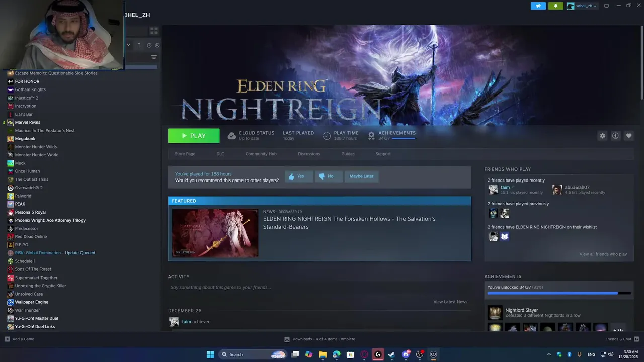The image size is (644, 362).
Task: Open The Forsaken Hollows news headline
Action: pos(349,223)
